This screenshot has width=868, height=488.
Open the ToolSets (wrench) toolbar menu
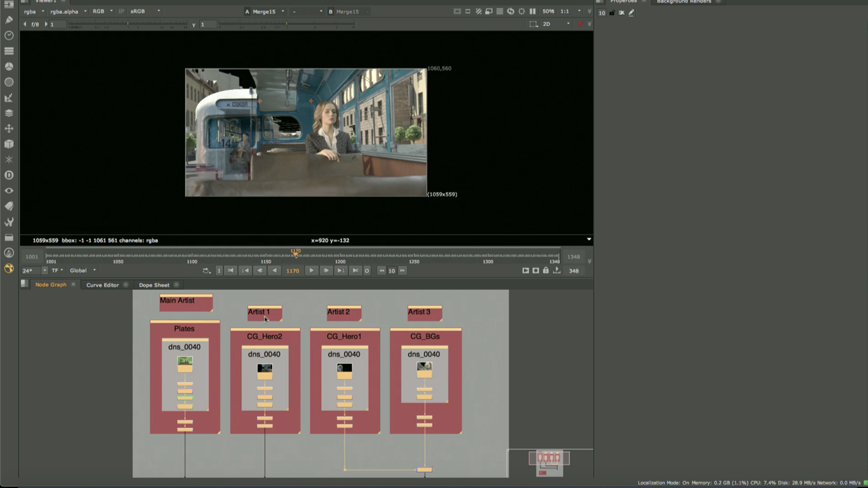[x=9, y=222]
